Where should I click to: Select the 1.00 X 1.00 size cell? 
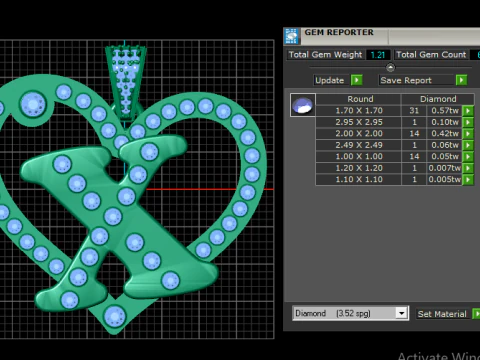pyautogui.click(x=358, y=157)
